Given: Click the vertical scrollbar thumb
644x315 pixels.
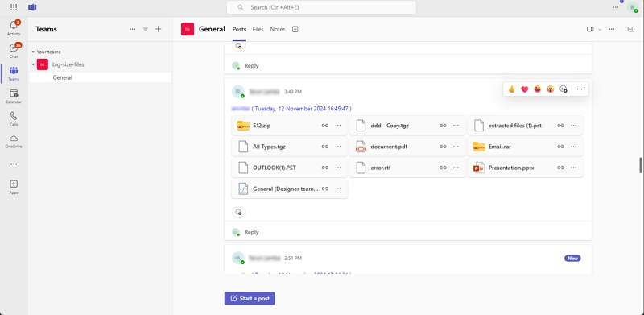Looking at the screenshot, I should 640,165.
